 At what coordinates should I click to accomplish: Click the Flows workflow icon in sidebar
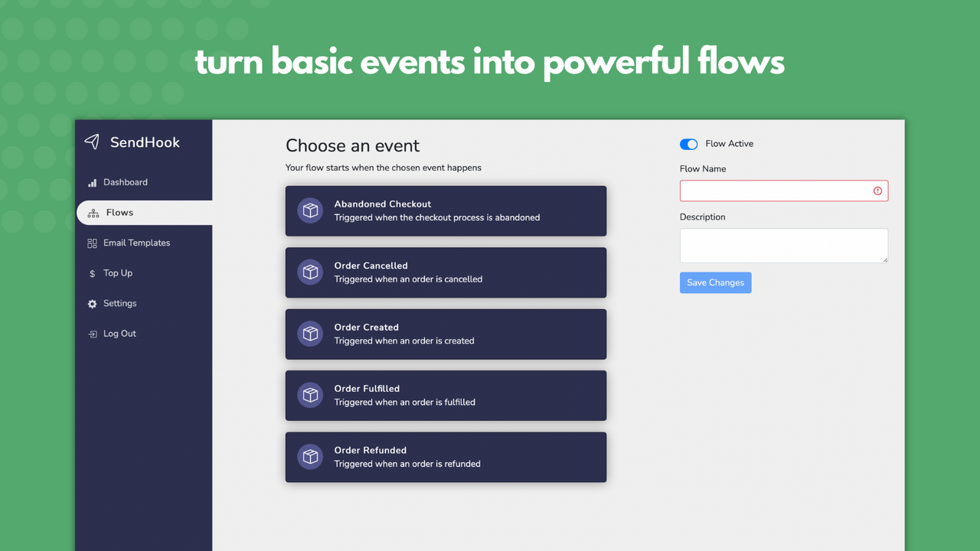coord(93,213)
